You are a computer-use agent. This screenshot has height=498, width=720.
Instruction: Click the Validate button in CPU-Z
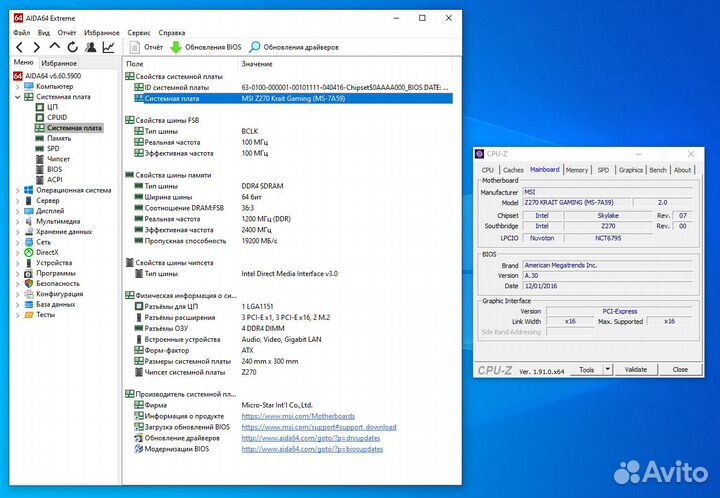click(636, 369)
